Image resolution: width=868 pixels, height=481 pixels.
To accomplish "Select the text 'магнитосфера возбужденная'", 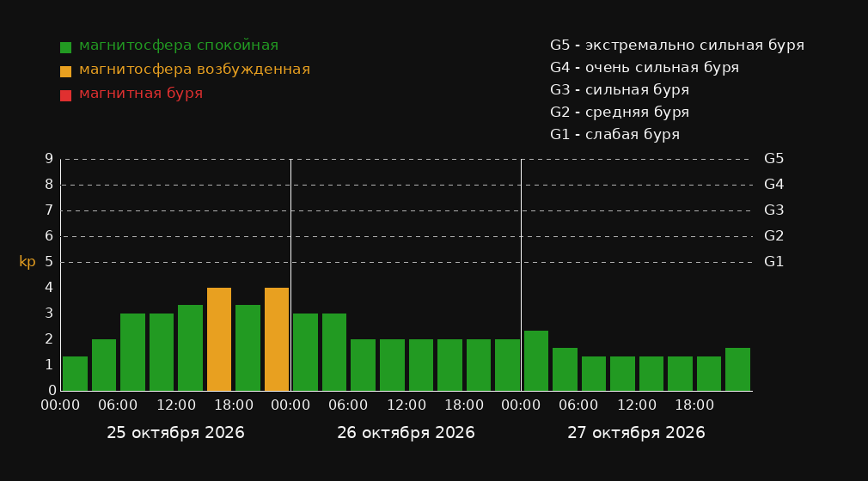I will (195, 70).
